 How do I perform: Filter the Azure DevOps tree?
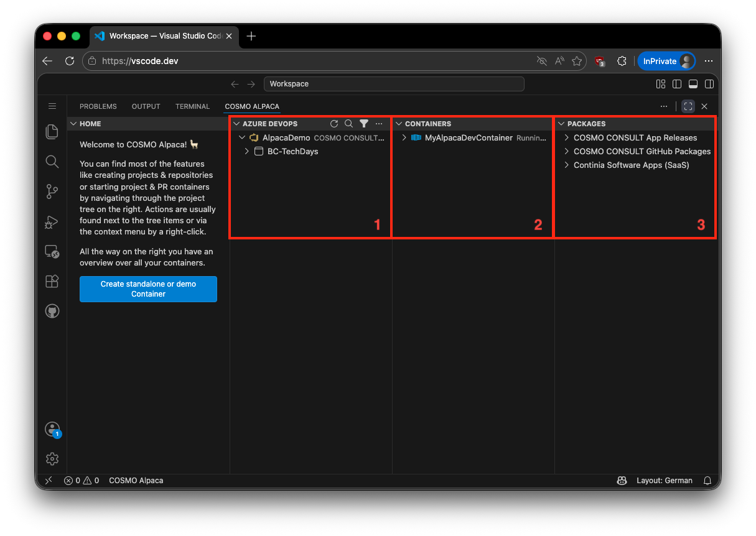pyautogui.click(x=364, y=124)
